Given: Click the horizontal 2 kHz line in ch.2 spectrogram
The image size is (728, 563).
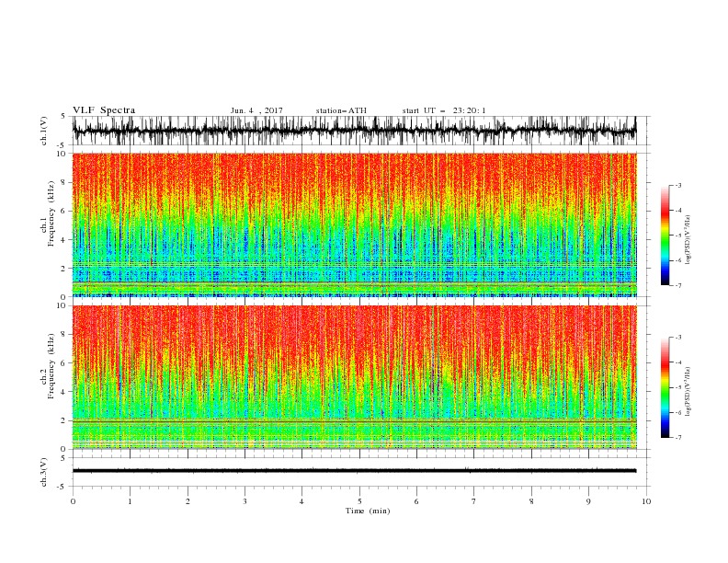Looking at the screenshot, I should (354, 420).
